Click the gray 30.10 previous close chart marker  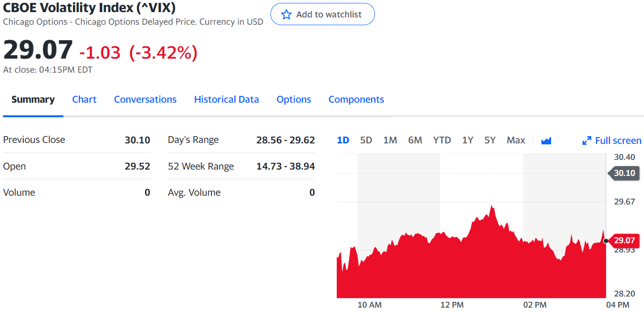623,173
